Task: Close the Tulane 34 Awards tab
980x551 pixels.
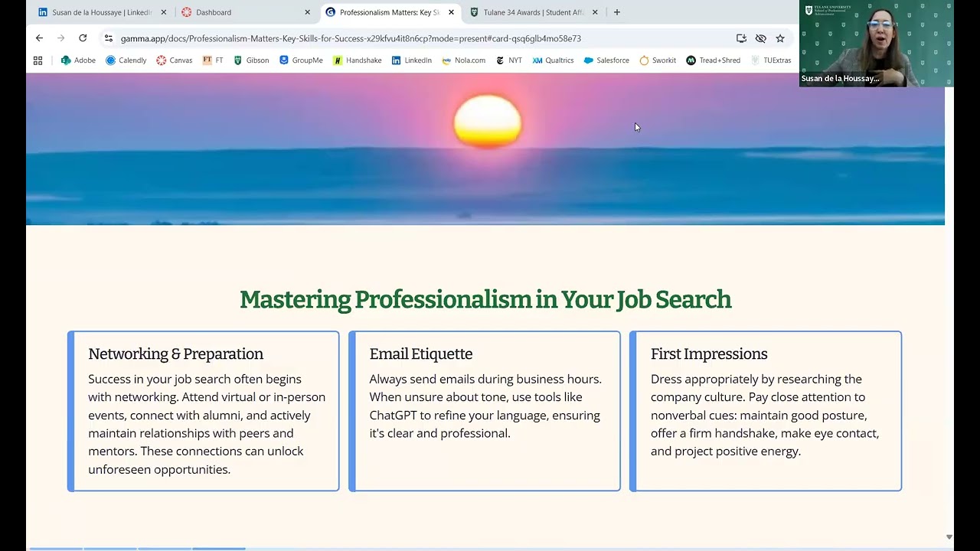Action: tap(595, 12)
